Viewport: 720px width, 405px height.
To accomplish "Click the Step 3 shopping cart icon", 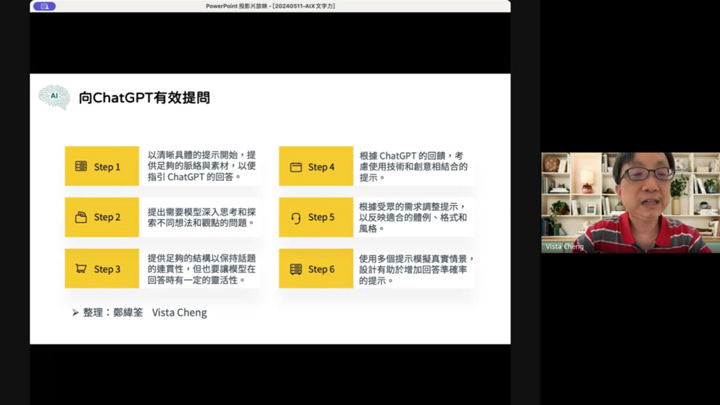I will (x=81, y=269).
